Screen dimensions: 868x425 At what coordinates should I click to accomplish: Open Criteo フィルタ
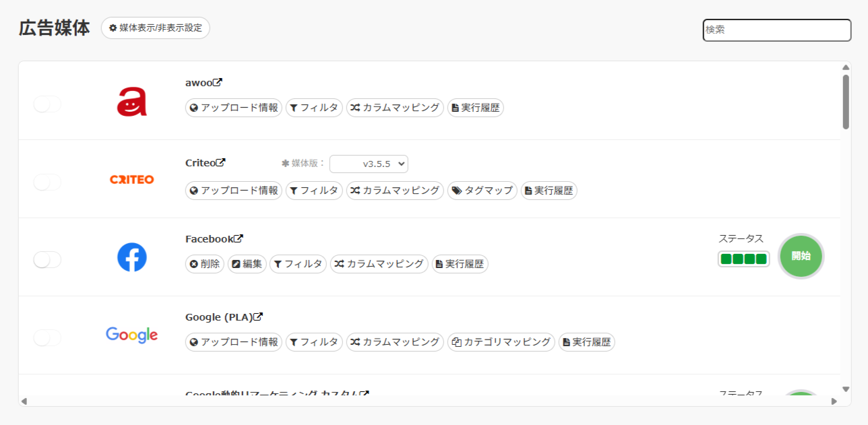pyautogui.click(x=314, y=191)
